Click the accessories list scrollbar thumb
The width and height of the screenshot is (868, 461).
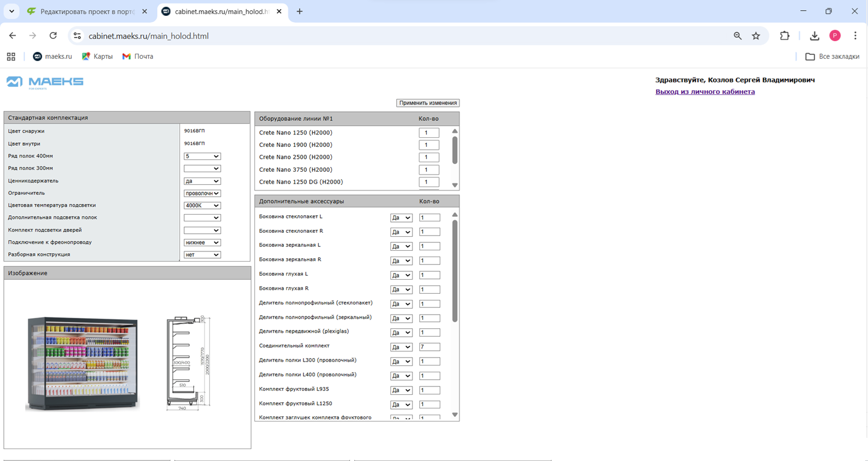(454, 271)
